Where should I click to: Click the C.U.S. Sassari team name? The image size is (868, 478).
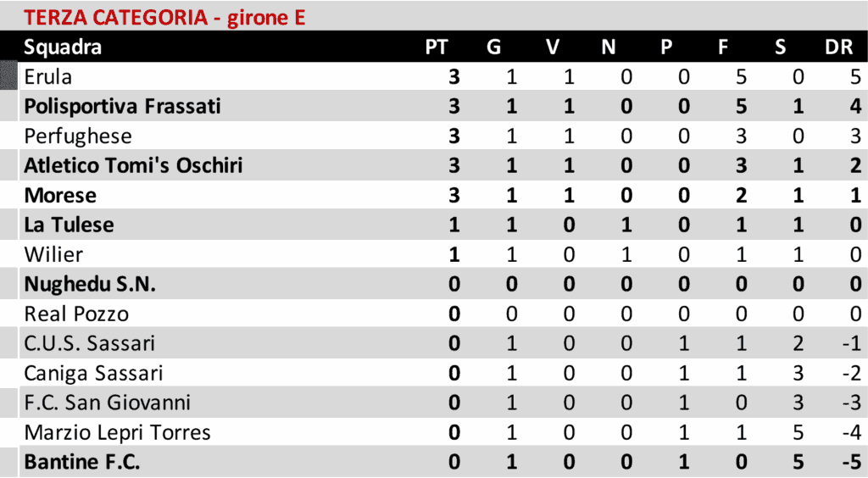click(x=89, y=344)
